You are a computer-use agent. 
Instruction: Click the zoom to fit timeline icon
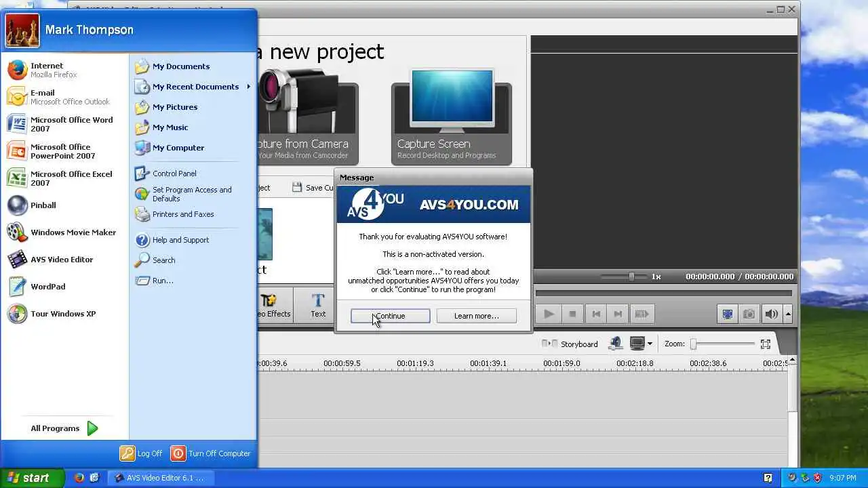click(766, 344)
